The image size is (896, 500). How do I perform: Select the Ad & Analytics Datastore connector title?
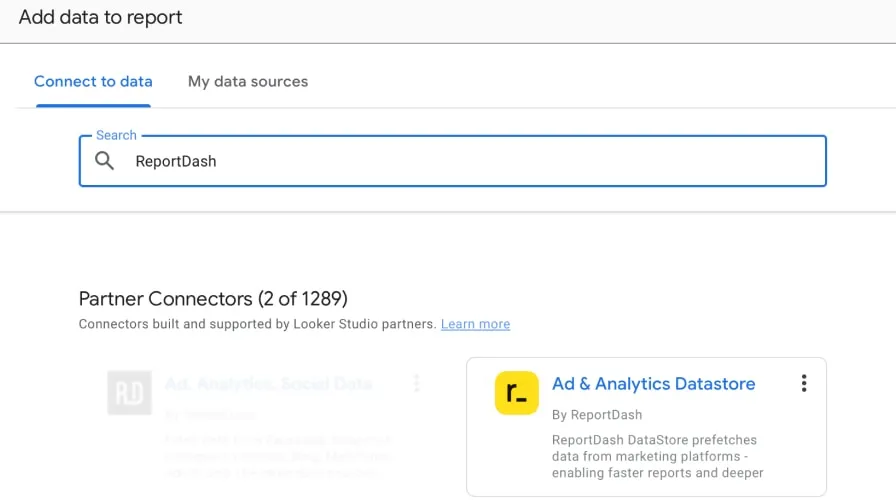pyautogui.click(x=653, y=384)
